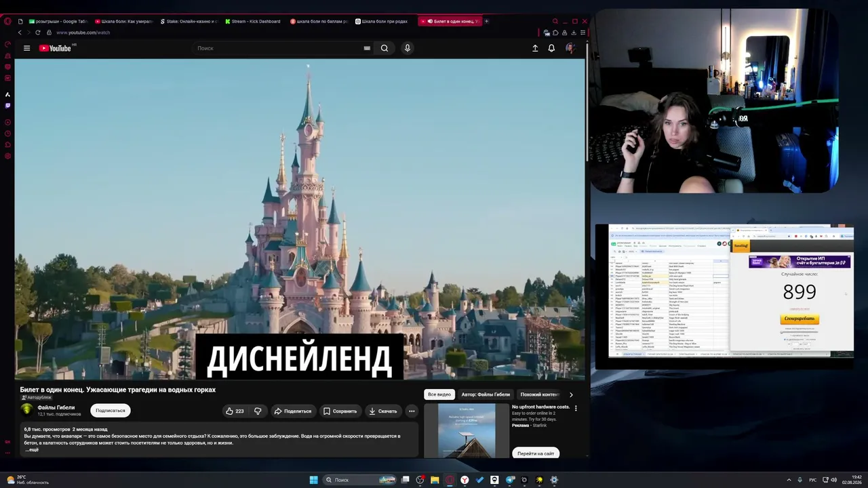
Task: Open the Settings gear on the taskbar
Action: click(554, 480)
